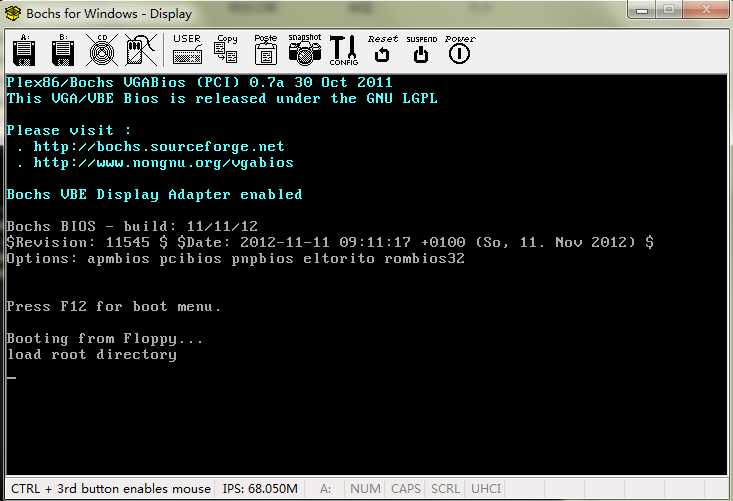The height and width of the screenshot is (501, 733).
Task: Minimize the Bochs window
Action: pyautogui.click(x=642, y=10)
